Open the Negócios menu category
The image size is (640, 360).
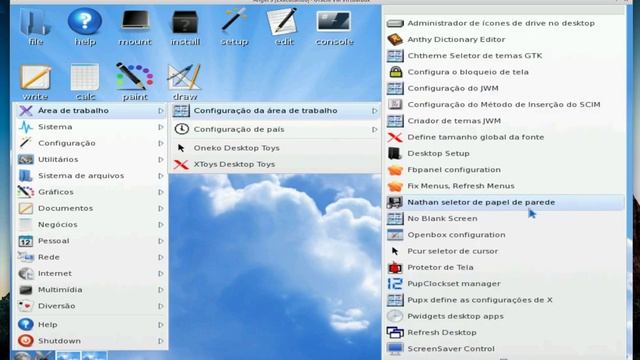pos(91,224)
